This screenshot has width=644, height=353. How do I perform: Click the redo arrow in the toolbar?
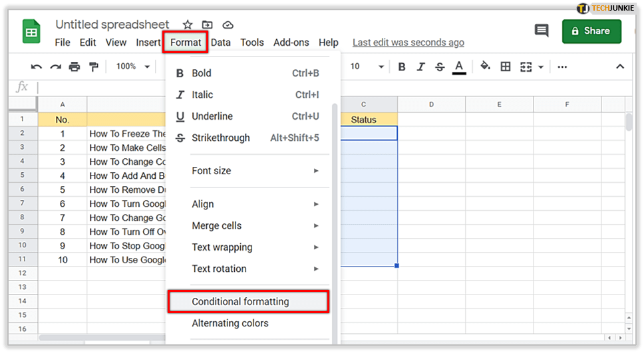click(56, 66)
